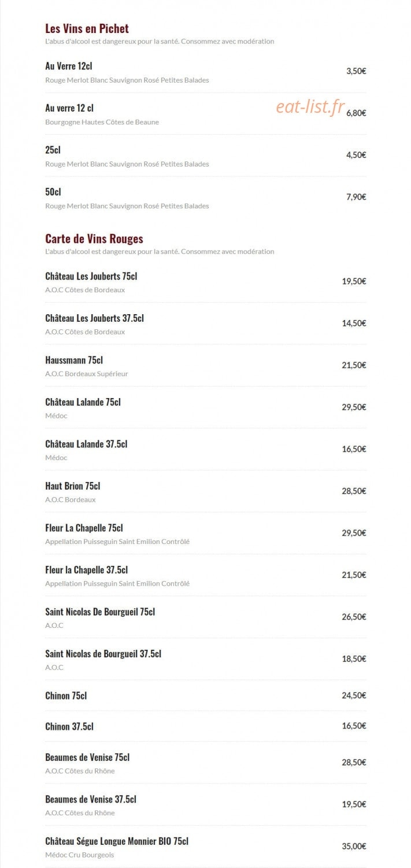This screenshot has height=868, width=411.
Task: Select Château Lalande 75cl Médoc
Action: pyautogui.click(x=206, y=408)
